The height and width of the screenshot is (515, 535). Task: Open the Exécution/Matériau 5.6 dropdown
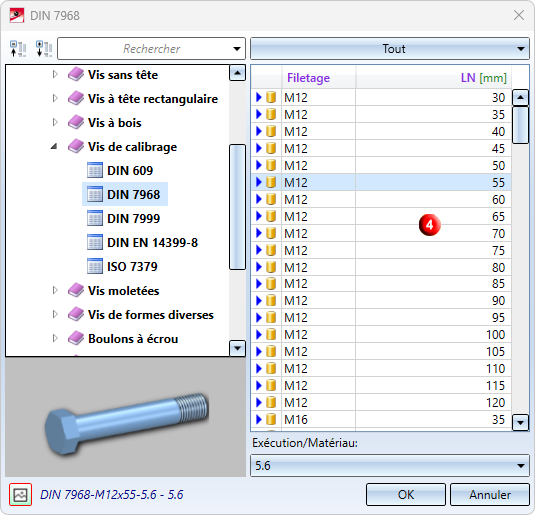(x=390, y=466)
